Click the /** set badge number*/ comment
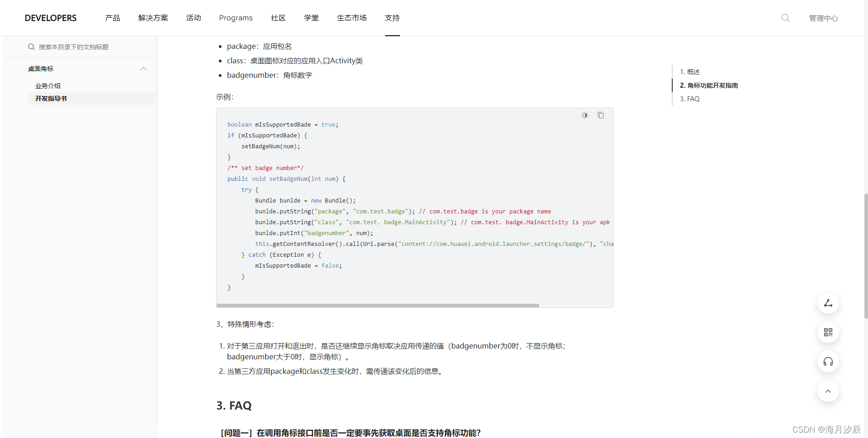The image size is (868, 438). [x=266, y=168]
